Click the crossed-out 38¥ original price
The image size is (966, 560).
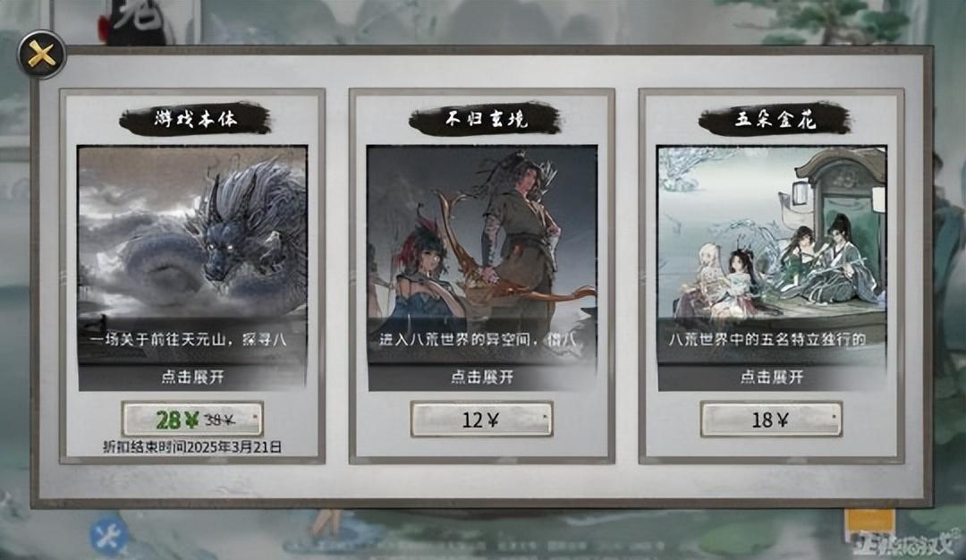pyautogui.click(x=220, y=420)
